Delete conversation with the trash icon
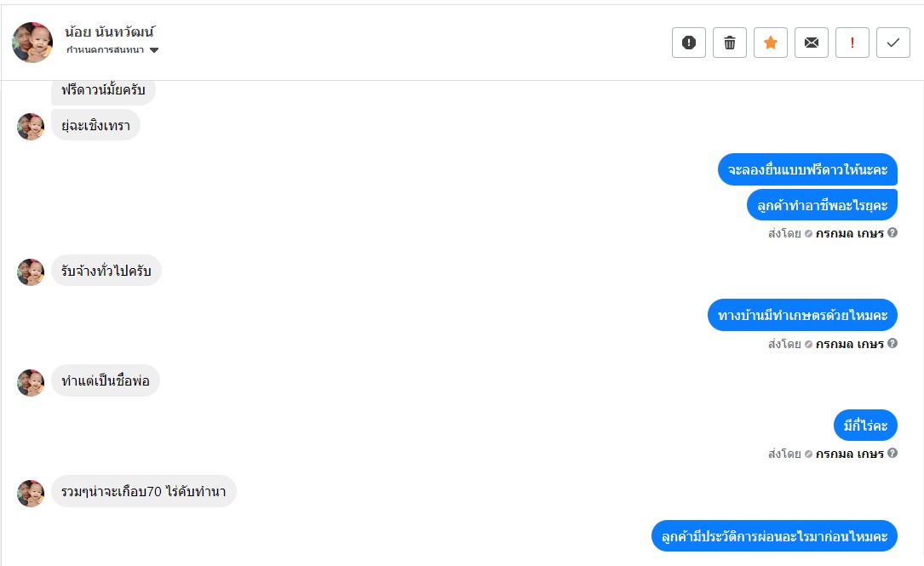Image resolution: width=924 pixels, height=566 pixels. 730,43
